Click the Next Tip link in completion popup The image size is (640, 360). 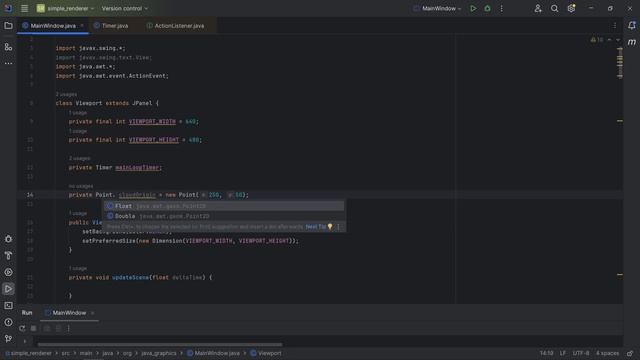316,227
